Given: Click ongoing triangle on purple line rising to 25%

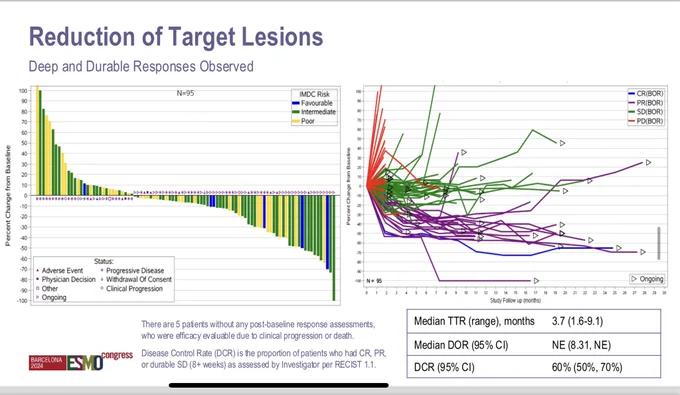Looking at the screenshot, I should pyautogui.click(x=649, y=163).
